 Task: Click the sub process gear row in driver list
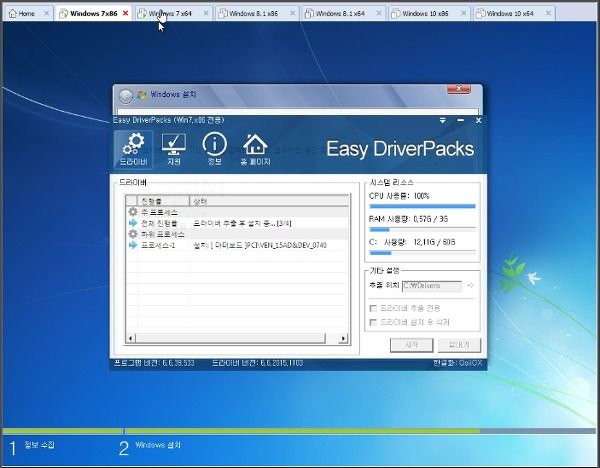point(237,234)
